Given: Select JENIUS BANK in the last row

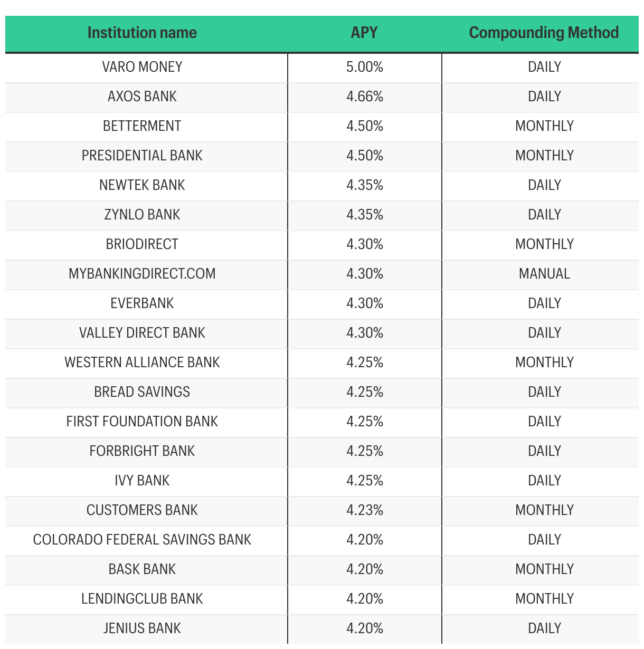Looking at the screenshot, I should (142, 628).
